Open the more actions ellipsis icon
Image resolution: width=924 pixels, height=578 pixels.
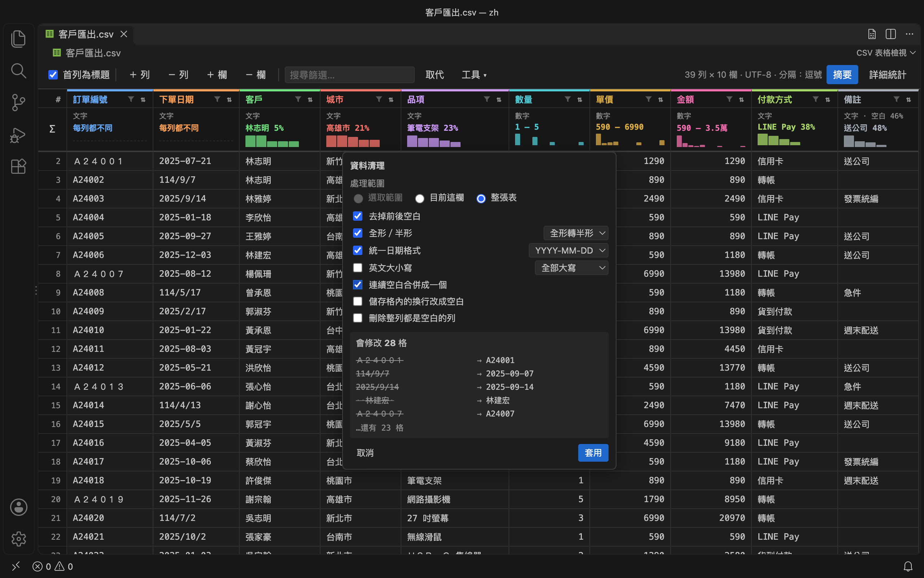coord(910,34)
